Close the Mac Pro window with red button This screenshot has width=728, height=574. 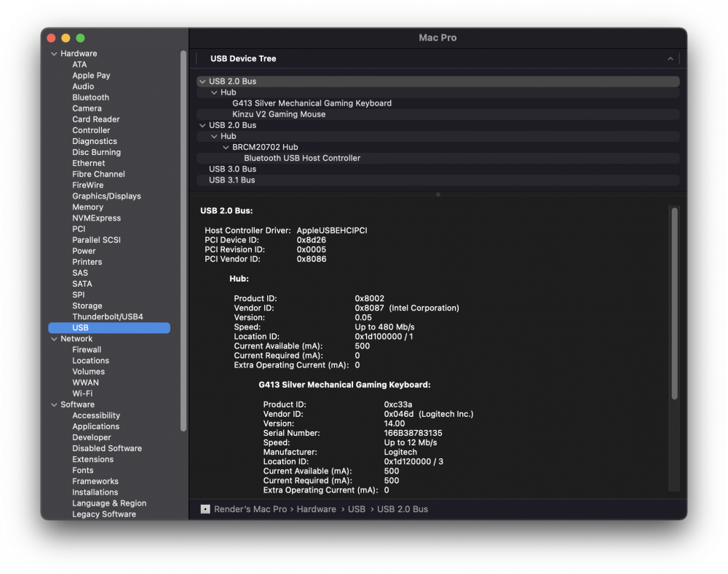click(x=52, y=38)
